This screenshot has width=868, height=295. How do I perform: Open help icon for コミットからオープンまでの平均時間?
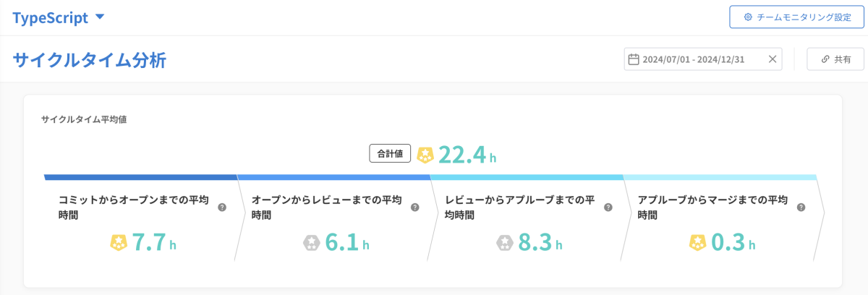point(222,207)
